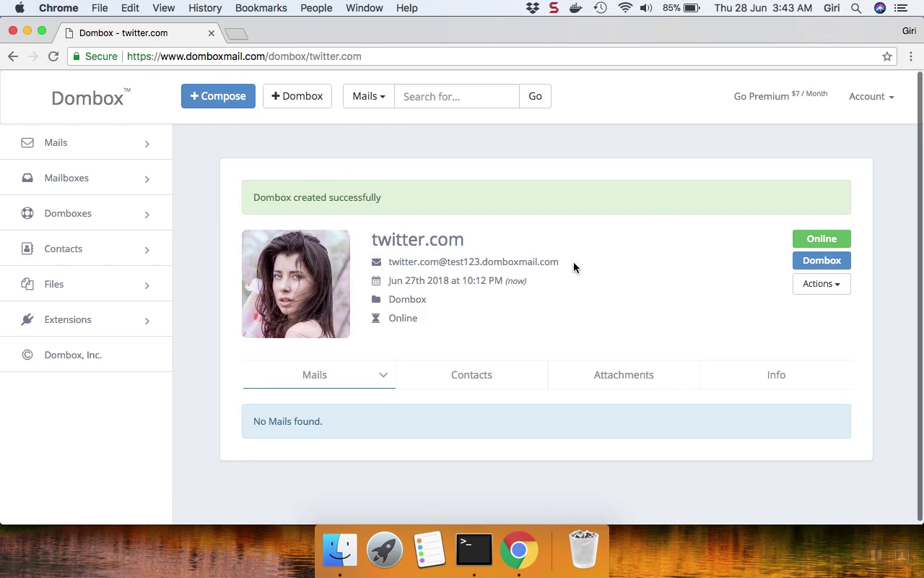Open the Dropbox menu bar icon
924x578 pixels.
(533, 8)
